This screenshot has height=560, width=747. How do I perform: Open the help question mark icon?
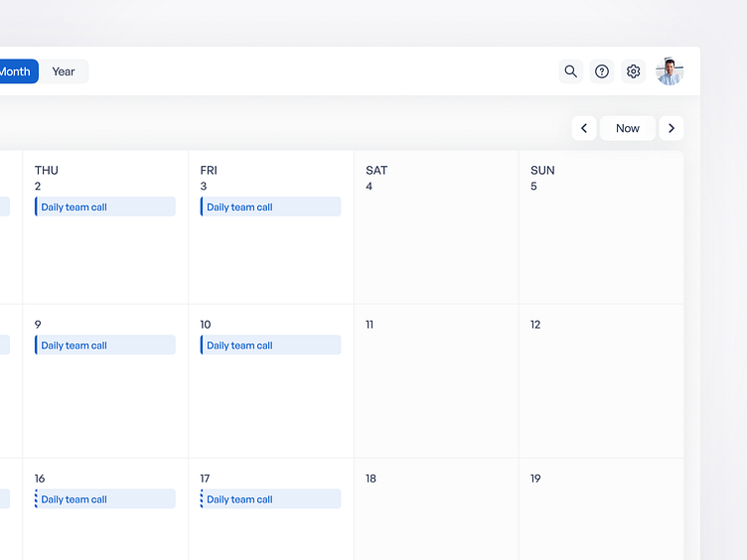pos(602,71)
